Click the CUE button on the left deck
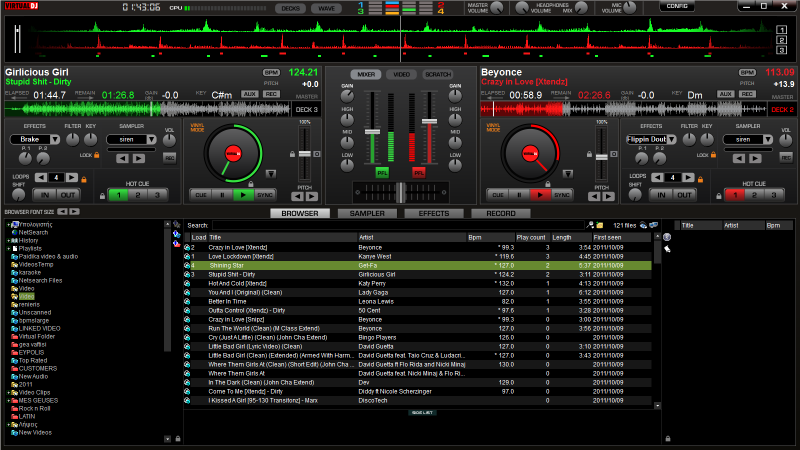Viewport: 800px width, 450px height. point(201,195)
